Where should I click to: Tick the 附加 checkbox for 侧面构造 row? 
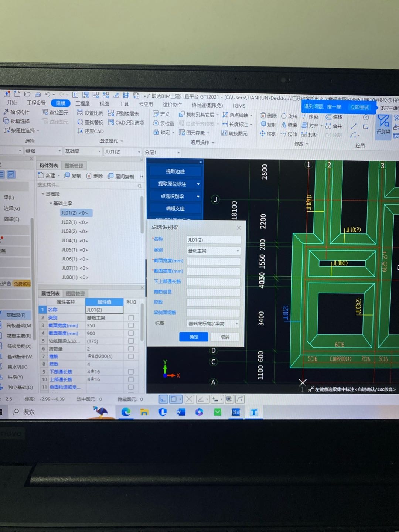coord(131,387)
